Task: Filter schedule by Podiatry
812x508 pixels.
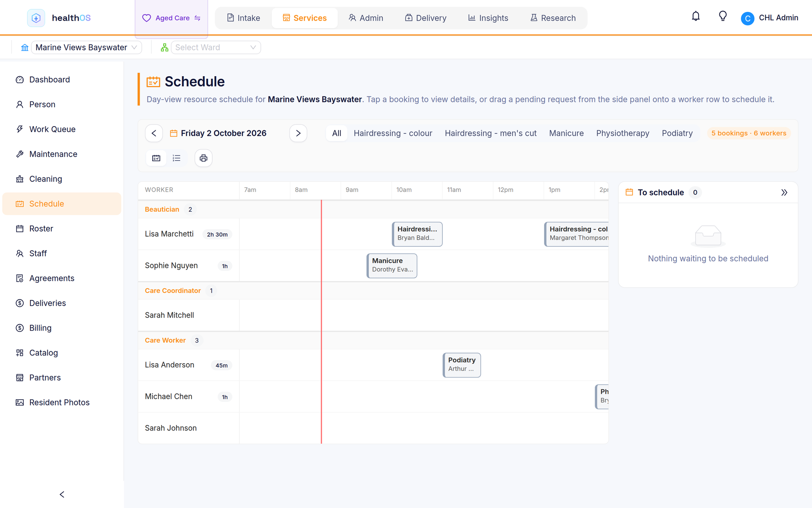Action: pos(677,133)
